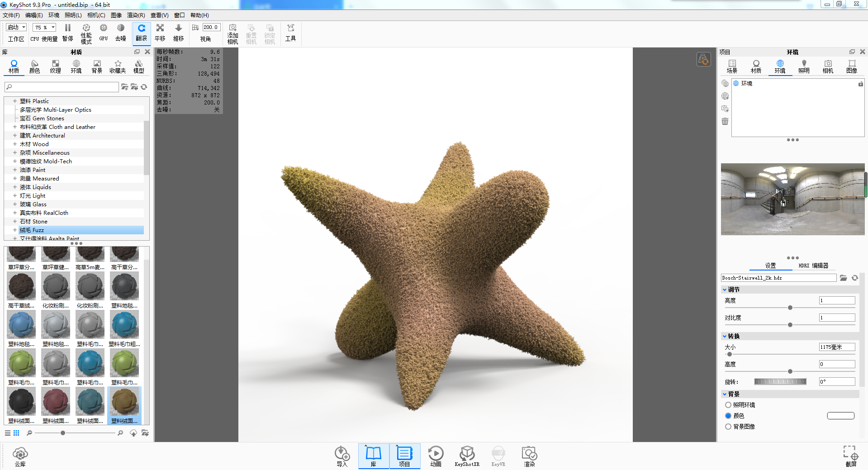Open the 相机(C) menu
Viewport: 868px width, 470px height.
click(96, 15)
